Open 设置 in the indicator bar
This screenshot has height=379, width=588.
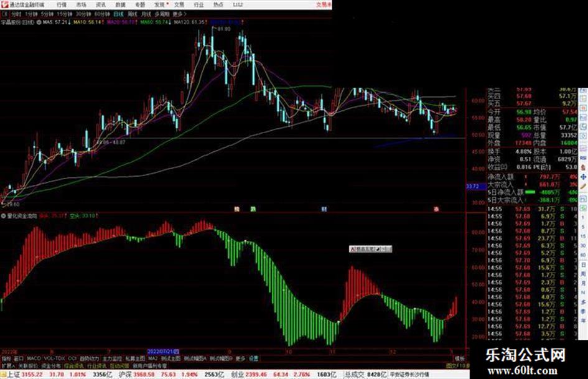tap(253, 358)
